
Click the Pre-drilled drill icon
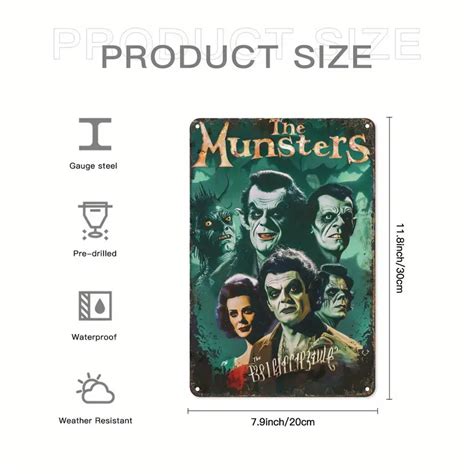tap(95, 221)
